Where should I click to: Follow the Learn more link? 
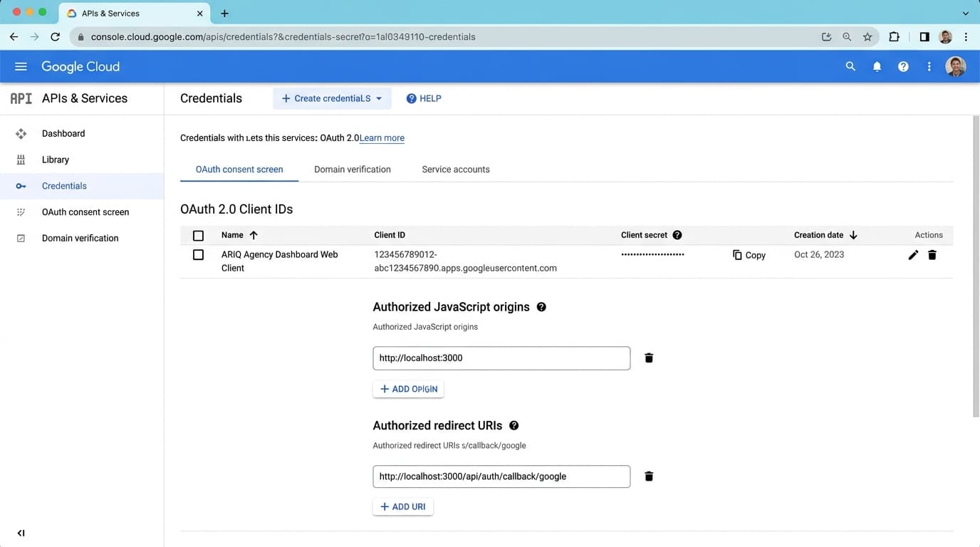tap(382, 138)
